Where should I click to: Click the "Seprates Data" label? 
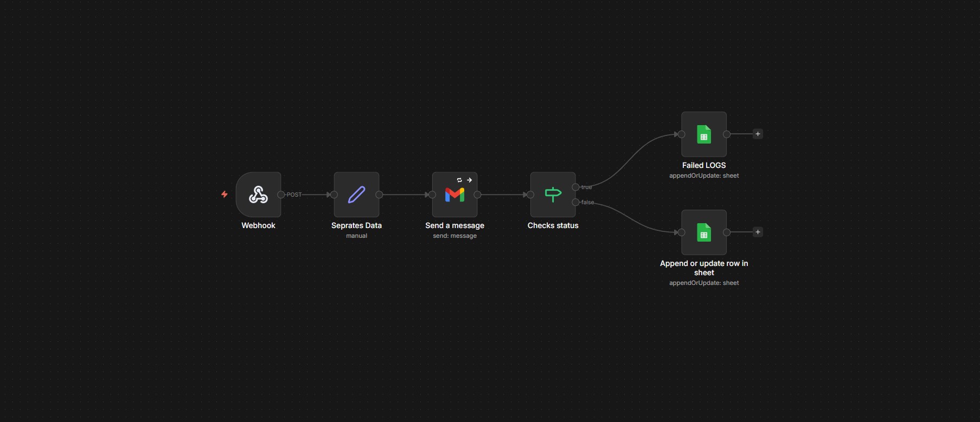coord(356,225)
